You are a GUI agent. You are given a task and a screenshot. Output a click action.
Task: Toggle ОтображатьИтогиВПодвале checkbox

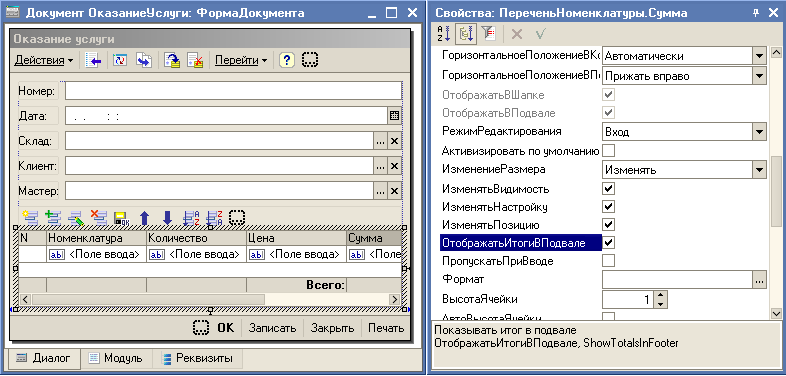(x=609, y=243)
